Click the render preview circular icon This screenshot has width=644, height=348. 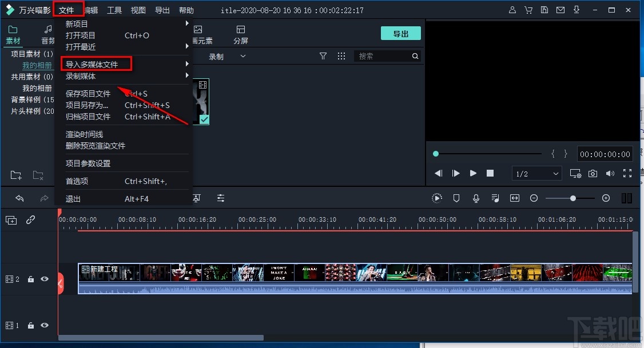click(436, 198)
